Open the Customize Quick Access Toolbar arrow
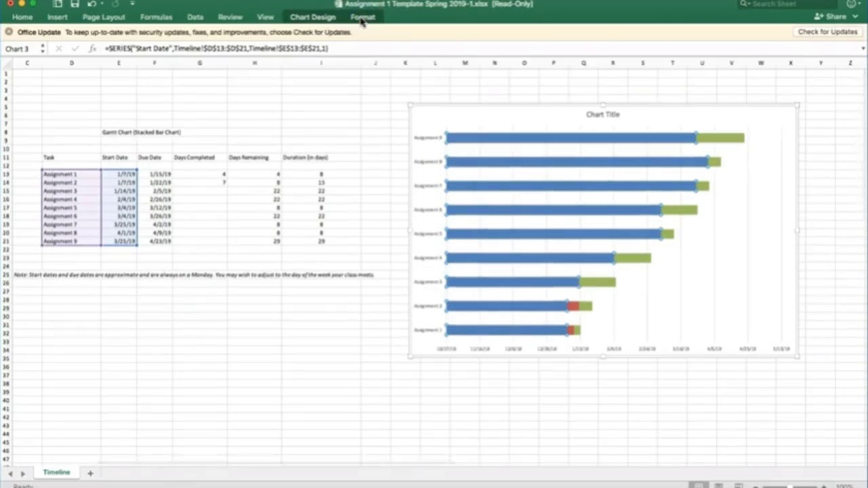The height and width of the screenshot is (488, 868). (x=132, y=3)
